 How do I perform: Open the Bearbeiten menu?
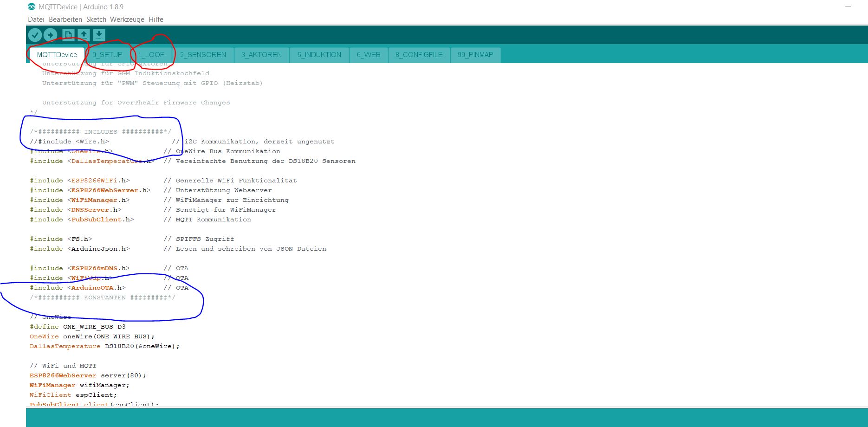(65, 19)
